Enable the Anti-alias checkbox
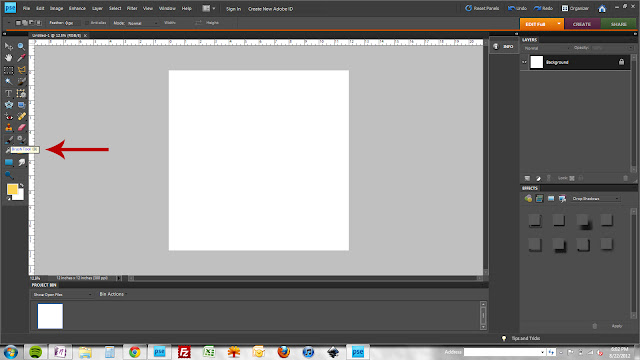The height and width of the screenshot is (360, 640). click(87, 23)
